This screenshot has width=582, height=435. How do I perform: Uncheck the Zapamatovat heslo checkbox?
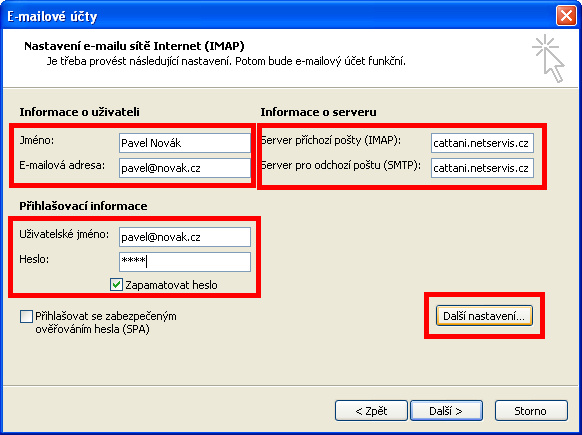116,285
